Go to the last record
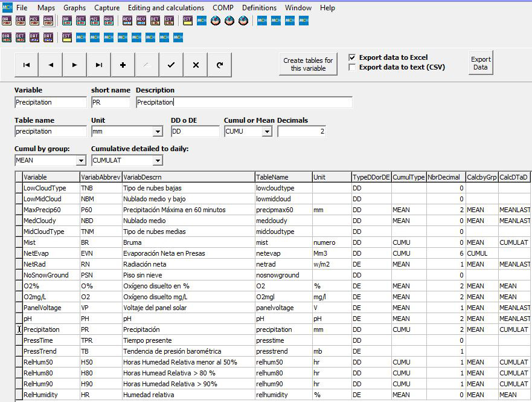Image resolution: width=532 pixels, height=402 pixels. 99,65
